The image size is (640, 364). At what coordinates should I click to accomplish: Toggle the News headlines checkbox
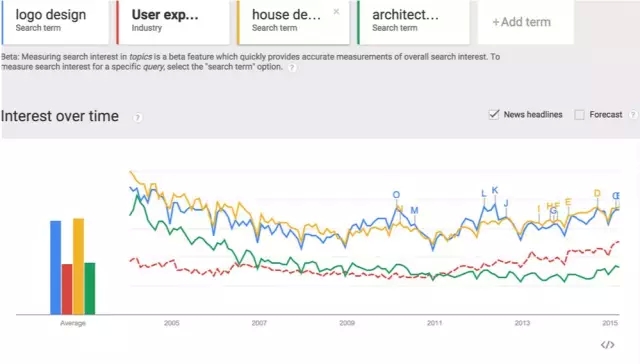pyautogui.click(x=494, y=115)
